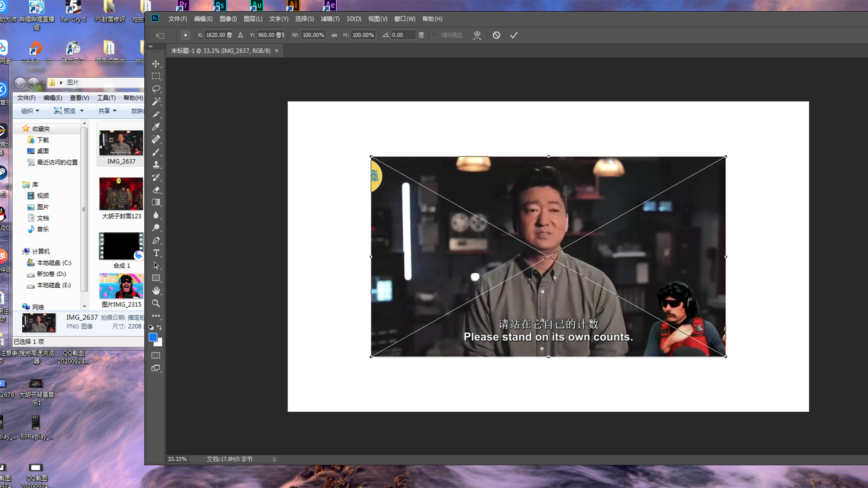
Task: Select the Brush tool
Action: pyautogui.click(x=156, y=152)
